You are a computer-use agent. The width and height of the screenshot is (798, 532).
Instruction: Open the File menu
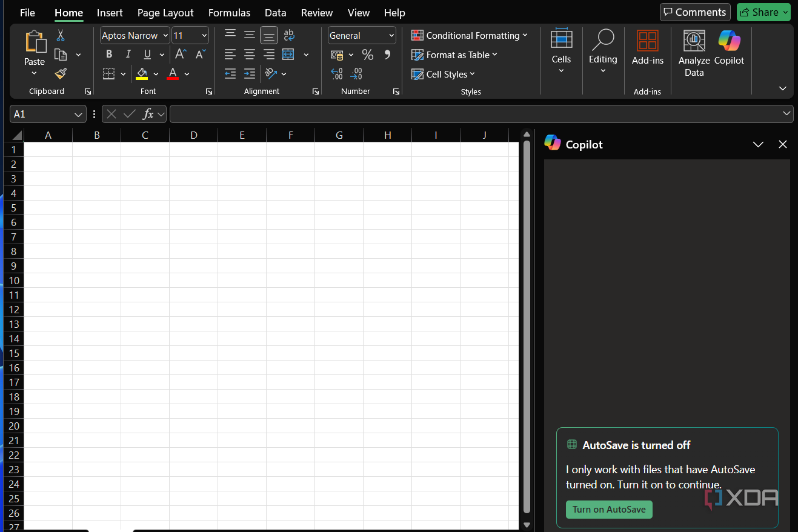(27, 13)
